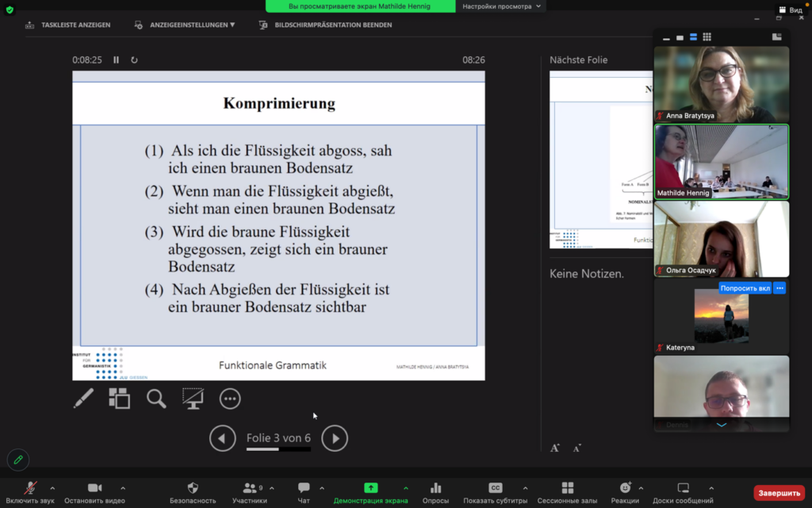Expand Настройки просмотра dropdown
The width and height of the screenshot is (812, 508).
tap(501, 6)
